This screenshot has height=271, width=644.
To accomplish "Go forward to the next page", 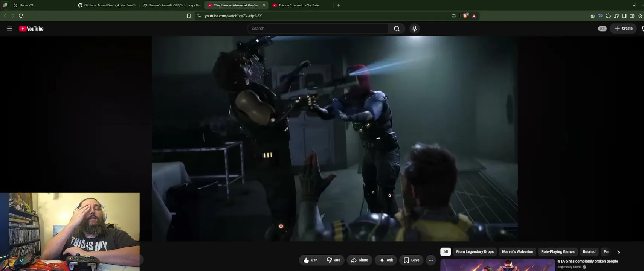I will [x=13, y=16].
